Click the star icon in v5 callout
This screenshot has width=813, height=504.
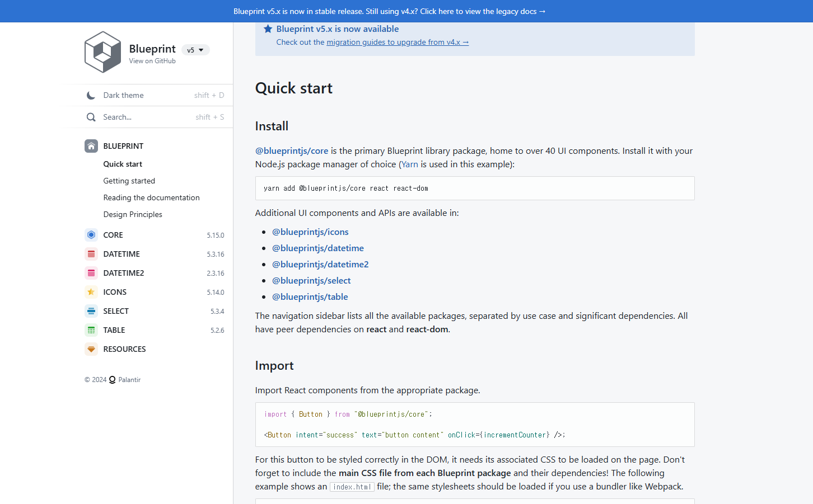(268, 29)
